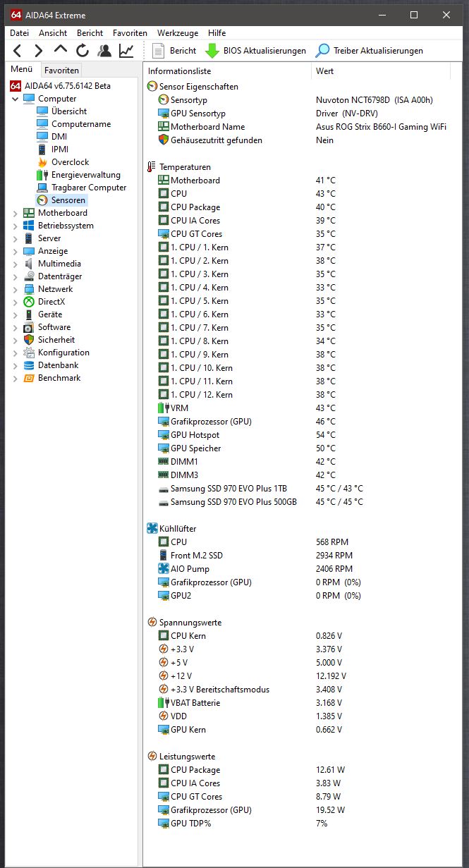Select the Kühllüfter fan group icon
Viewport: 469px width, 868px height.
pos(152,529)
